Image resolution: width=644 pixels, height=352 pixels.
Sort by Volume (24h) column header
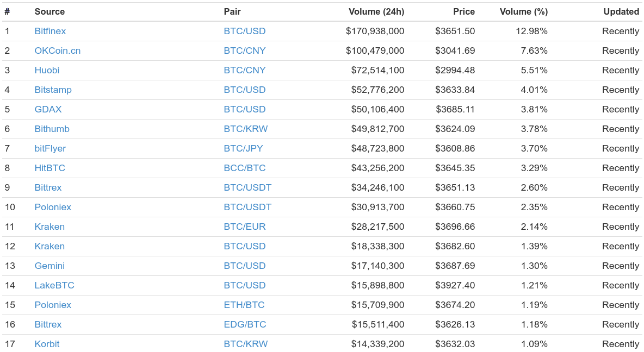[376, 11]
